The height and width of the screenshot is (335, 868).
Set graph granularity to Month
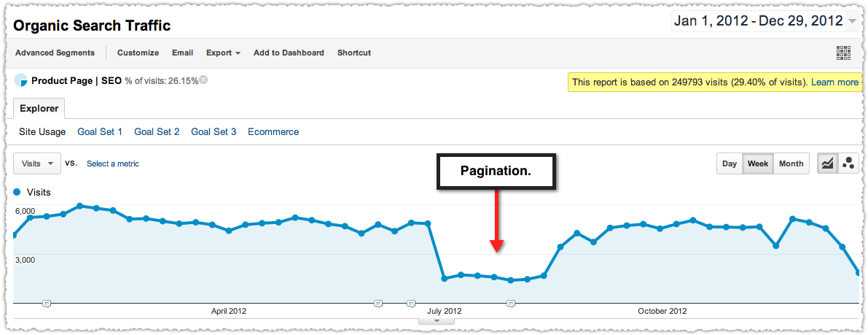tap(791, 163)
